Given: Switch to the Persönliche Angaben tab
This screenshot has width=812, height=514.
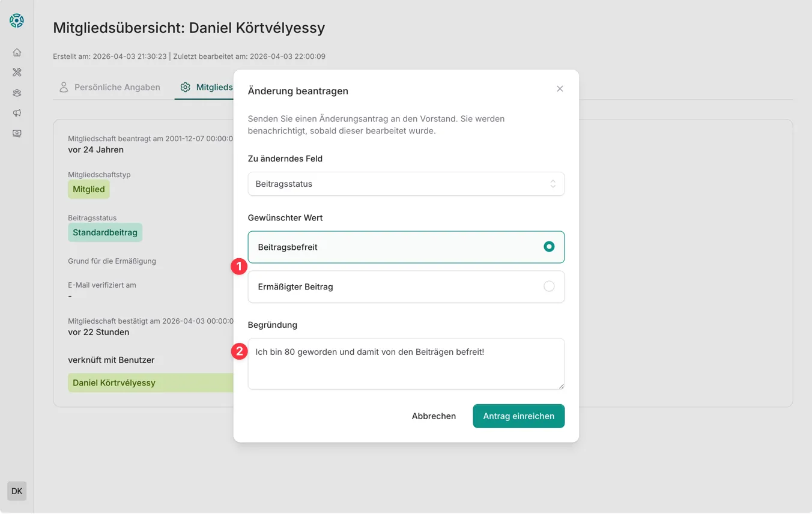Looking at the screenshot, I should [x=110, y=87].
